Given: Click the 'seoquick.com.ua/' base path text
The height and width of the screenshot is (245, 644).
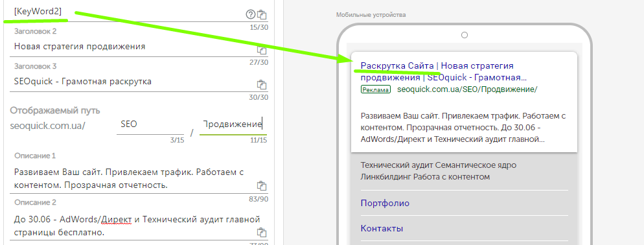Looking at the screenshot, I should click(47, 125).
